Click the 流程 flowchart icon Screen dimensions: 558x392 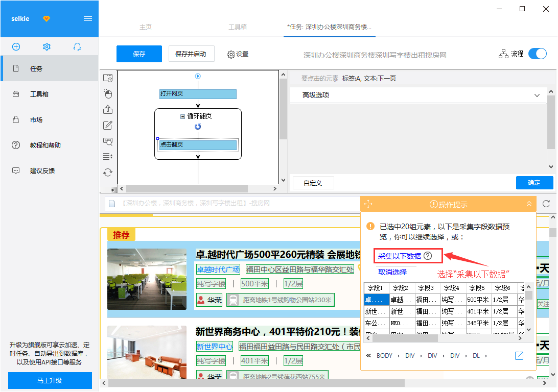coord(503,54)
